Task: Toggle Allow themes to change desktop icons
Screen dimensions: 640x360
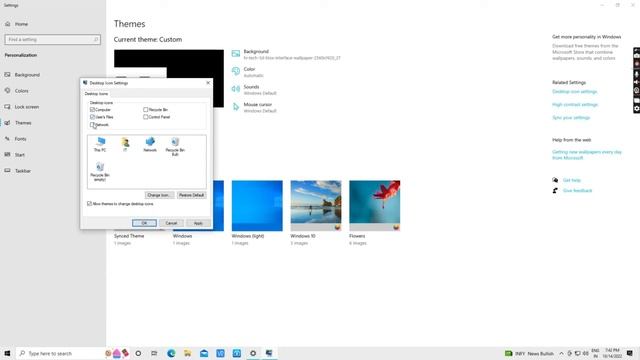Action: coord(89,203)
